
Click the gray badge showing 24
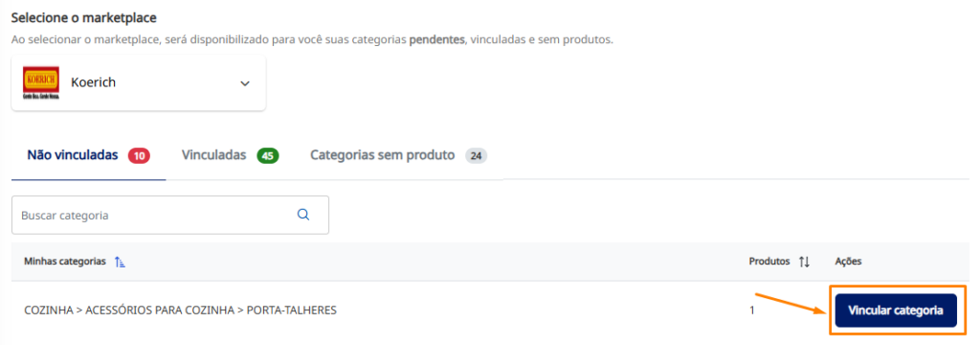coord(477,156)
